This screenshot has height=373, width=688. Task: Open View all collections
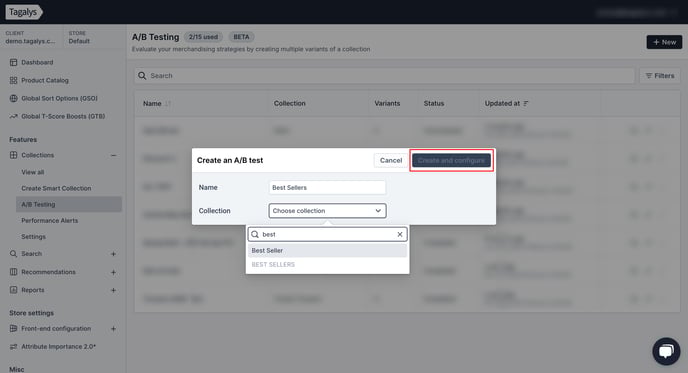pyautogui.click(x=32, y=172)
